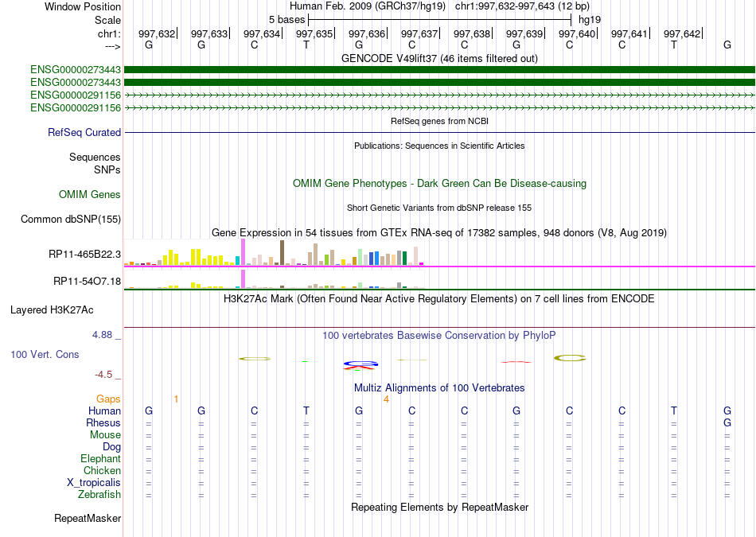Open the OMIM Genes track label
This screenshot has height=537, width=756.
[x=90, y=194]
